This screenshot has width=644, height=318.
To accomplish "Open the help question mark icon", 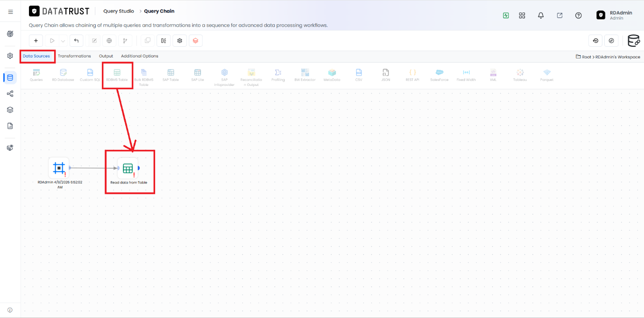I will coord(579,15).
